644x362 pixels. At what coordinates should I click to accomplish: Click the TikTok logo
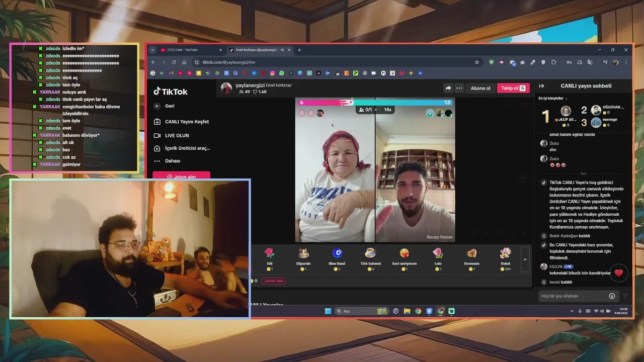pyautogui.click(x=171, y=92)
